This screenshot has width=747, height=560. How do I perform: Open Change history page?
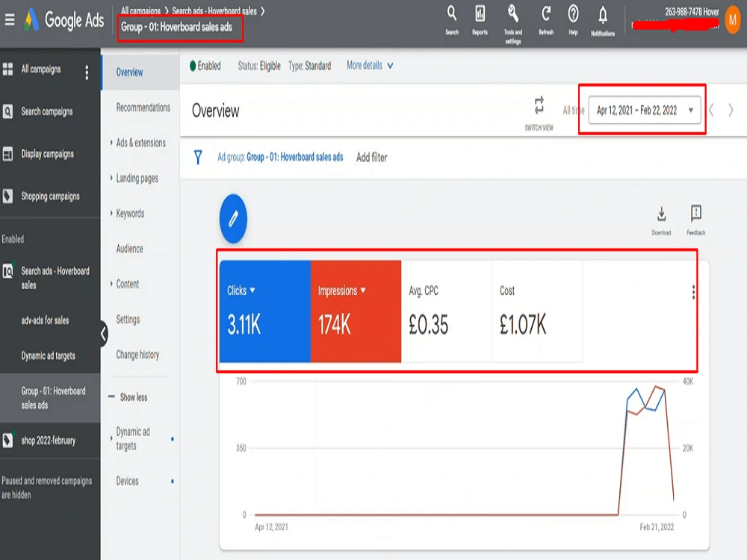pos(137,355)
